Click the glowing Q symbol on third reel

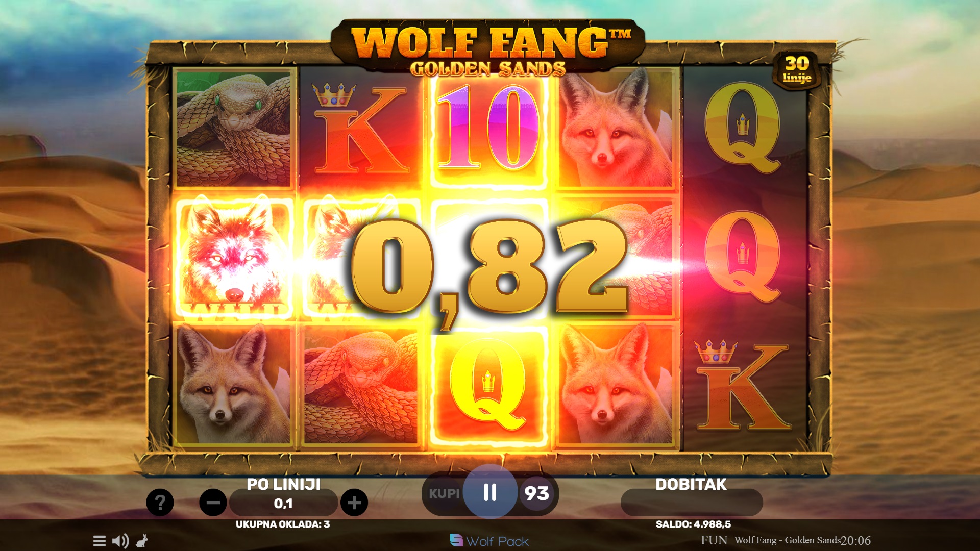point(488,386)
